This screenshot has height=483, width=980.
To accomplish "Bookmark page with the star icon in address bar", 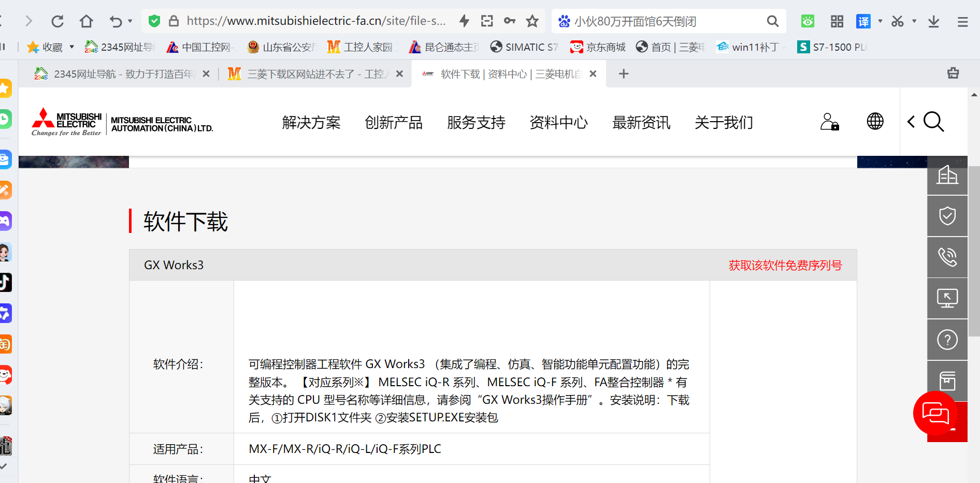I will click(x=532, y=21).
